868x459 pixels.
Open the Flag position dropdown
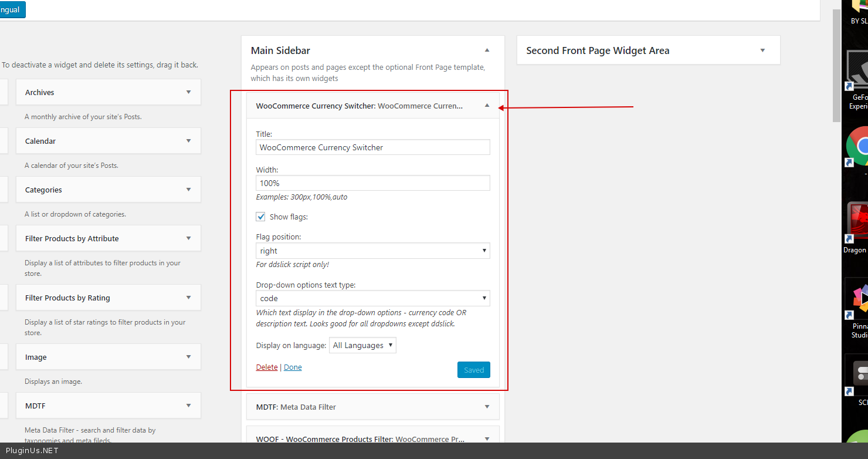[x=372, y=251]
